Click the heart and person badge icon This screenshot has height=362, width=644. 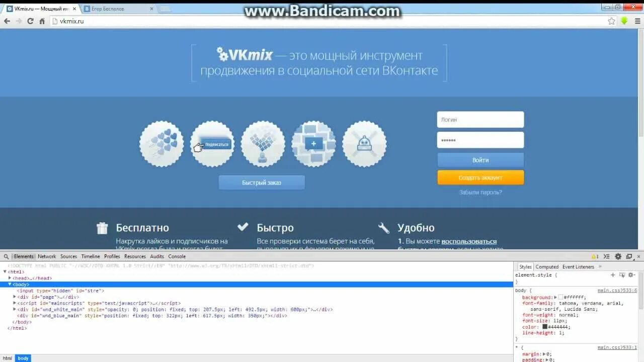click(263, 144)
